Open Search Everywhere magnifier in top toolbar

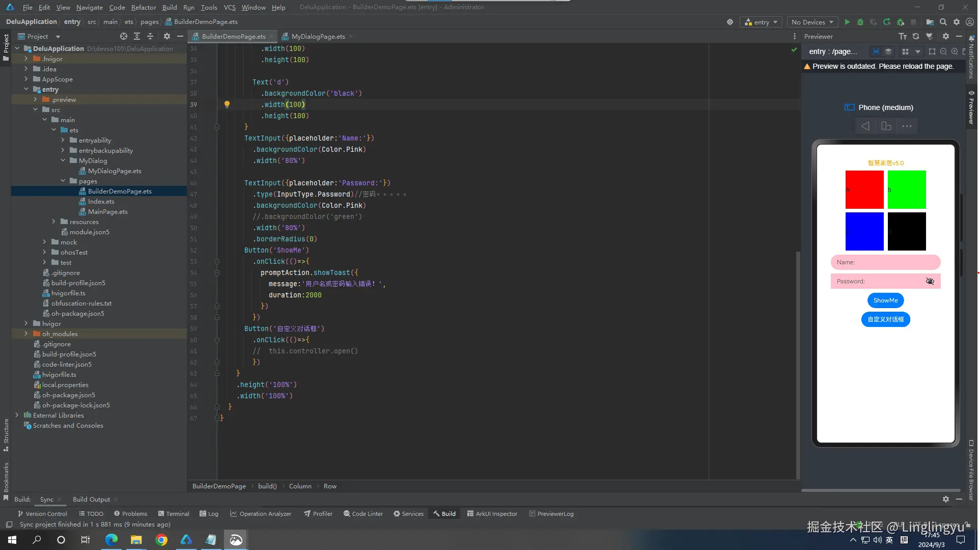[x=943, y=22]
